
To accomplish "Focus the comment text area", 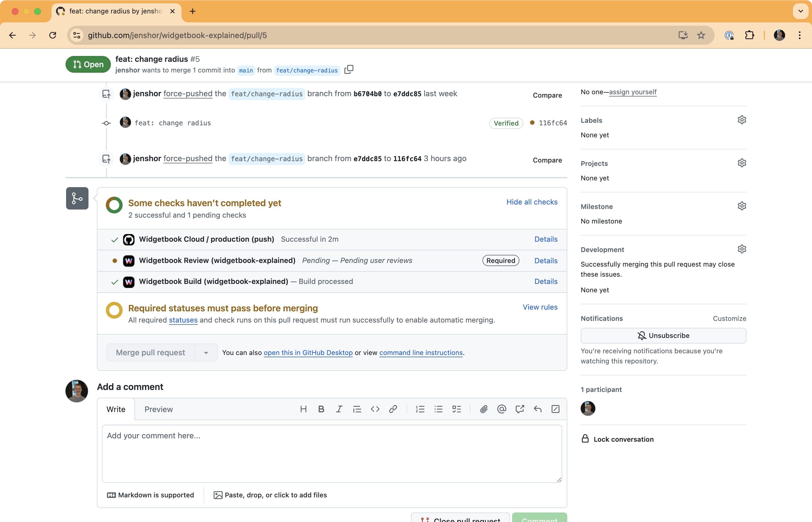I will [332, 453].
